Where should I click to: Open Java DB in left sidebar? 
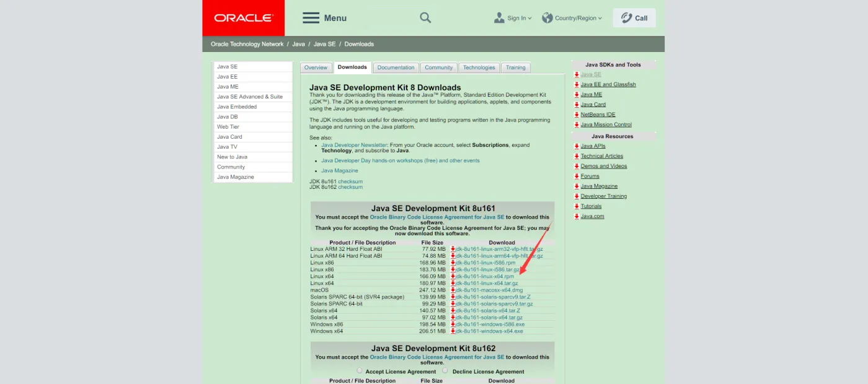click(x=253, y=116)
